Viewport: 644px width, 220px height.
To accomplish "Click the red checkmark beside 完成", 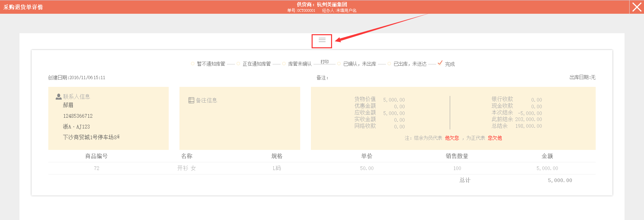I will (440, 63).
